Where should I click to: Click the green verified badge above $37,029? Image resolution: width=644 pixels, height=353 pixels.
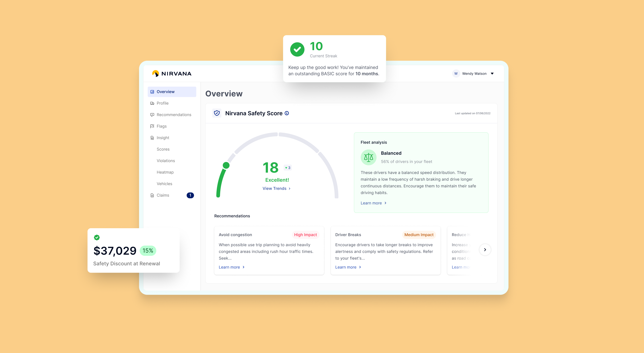(x=97, y=237)
